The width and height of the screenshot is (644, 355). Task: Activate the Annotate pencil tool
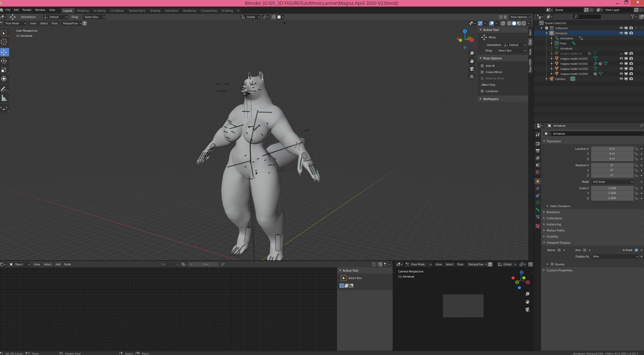(x=4, y=89)
